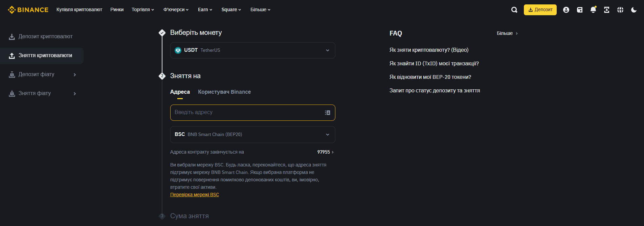
Task: Open Запит про статус депозиту FAQ link
Action: point(435,91)
